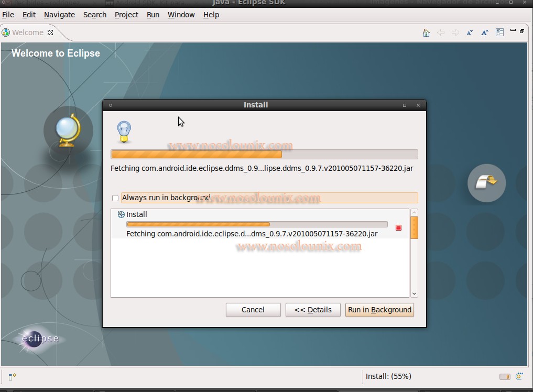Show the progress view icon in status bar
Image resolution: width=533 pixels, height=392 pixels.
pyautogui.click(x=519, y=376)
